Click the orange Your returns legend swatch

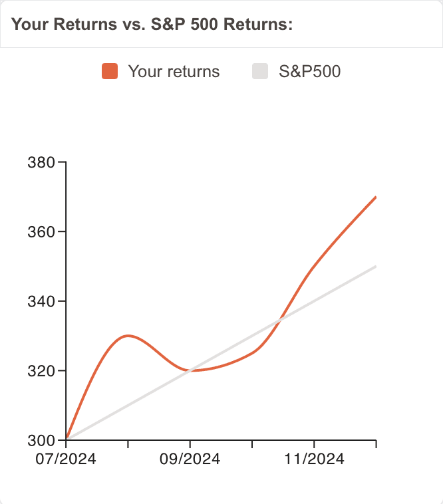[110, 71]
